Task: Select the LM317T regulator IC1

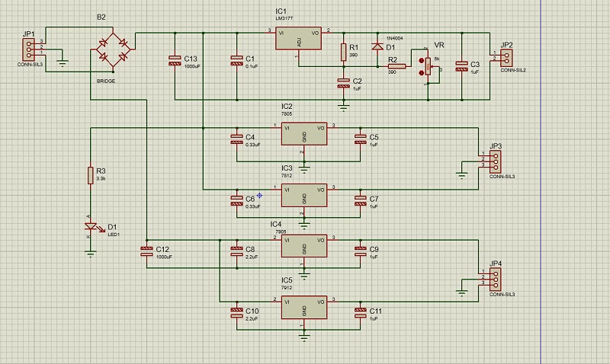Action: point(298,38)
